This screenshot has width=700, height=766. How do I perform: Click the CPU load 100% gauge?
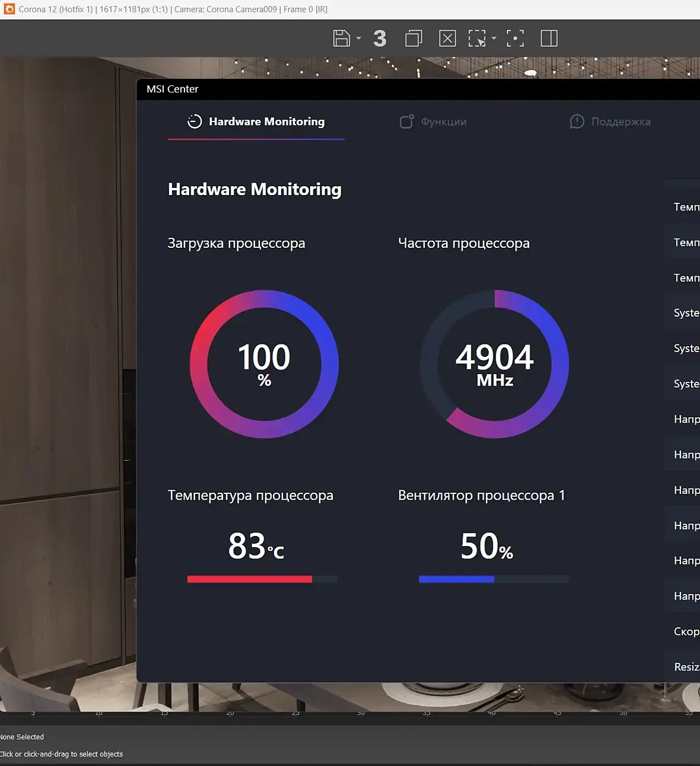264,364
